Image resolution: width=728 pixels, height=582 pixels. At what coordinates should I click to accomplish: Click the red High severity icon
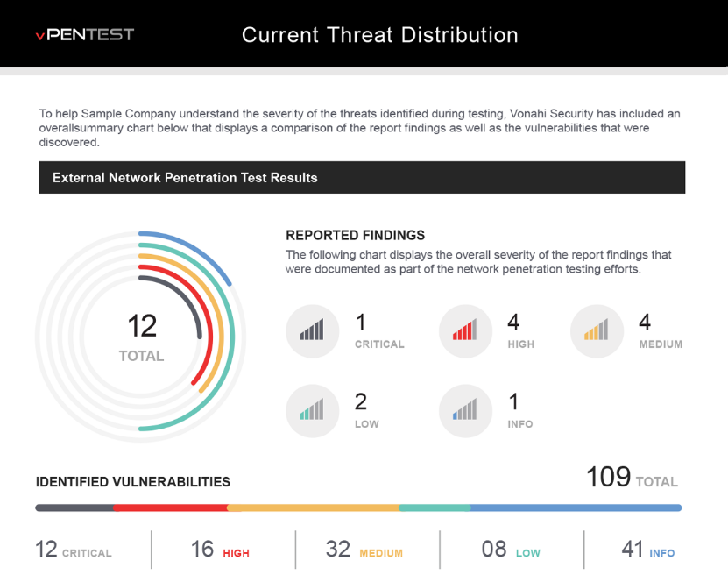pyautogui.click(x=465, y=331)
